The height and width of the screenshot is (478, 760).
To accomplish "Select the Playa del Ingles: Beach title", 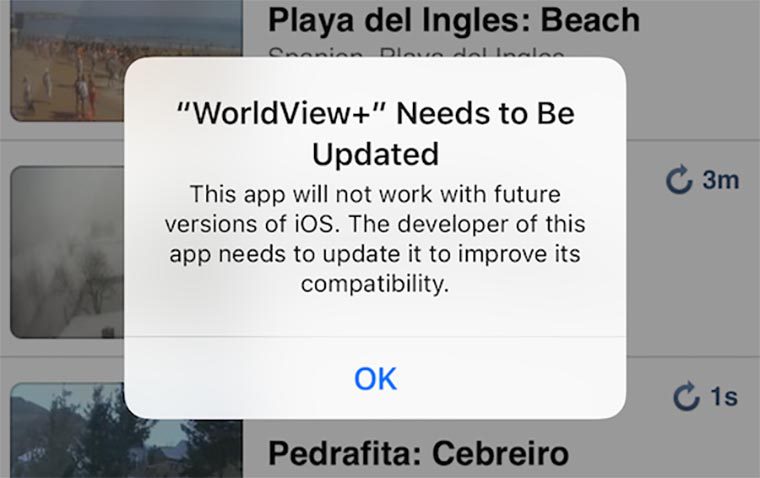I will click(x=454, y=21).
